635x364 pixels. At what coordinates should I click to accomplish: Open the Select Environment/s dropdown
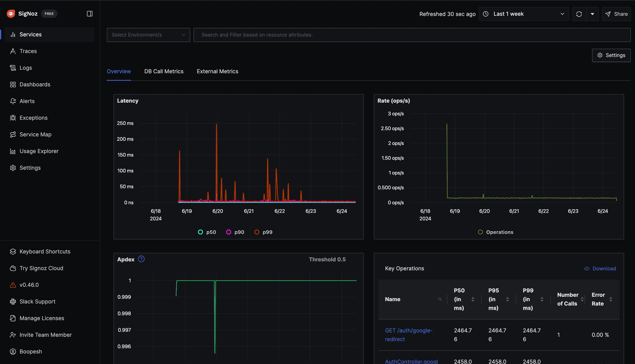(148, 35)
